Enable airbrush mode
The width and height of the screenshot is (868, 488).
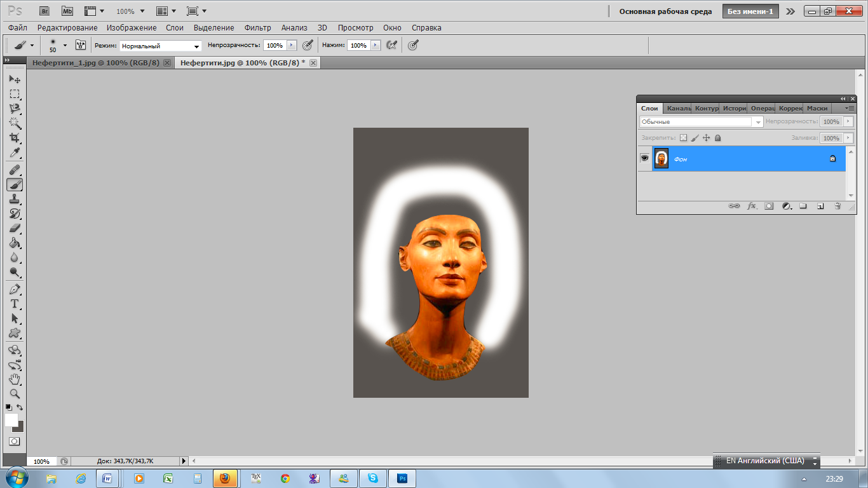391,45
